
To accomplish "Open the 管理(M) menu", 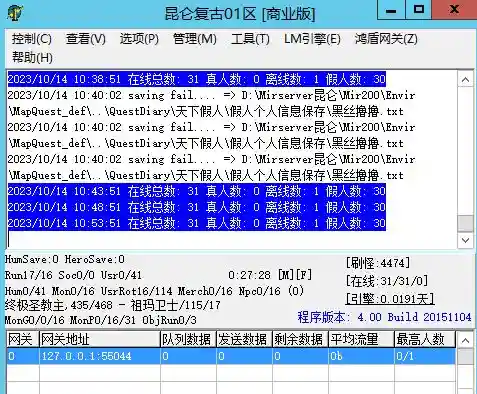I will coord(195,39).
